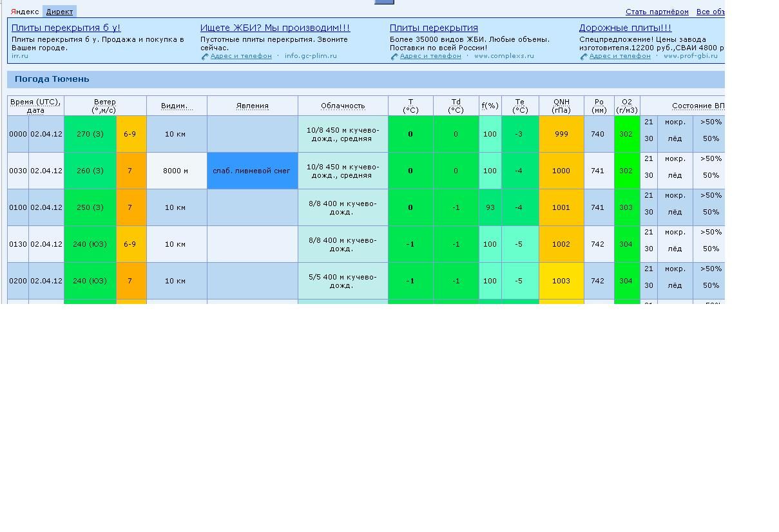Open the info.gc-plim.ru link
The image size is (779, 532).
tap(311, 56)
